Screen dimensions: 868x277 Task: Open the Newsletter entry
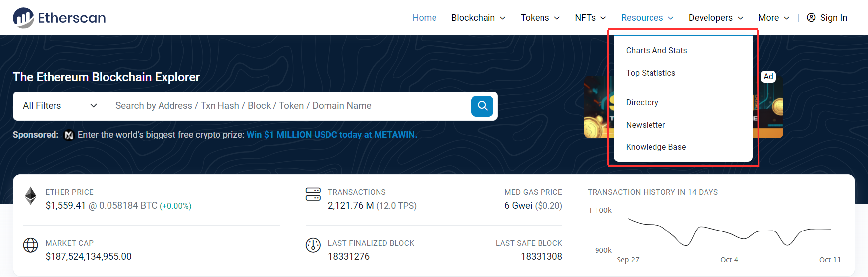pos(646,125)
